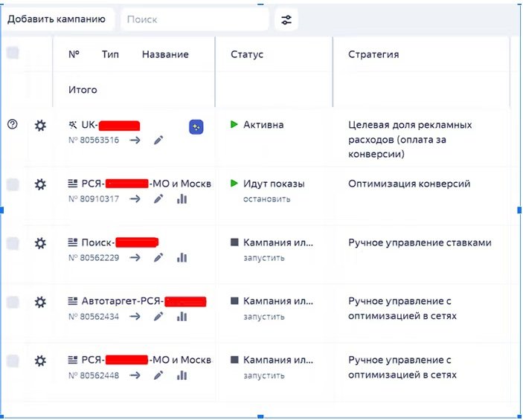Open the Поиск- campaign name link
The height and width of the screenshot is (420, 523).
click(120, 242)
